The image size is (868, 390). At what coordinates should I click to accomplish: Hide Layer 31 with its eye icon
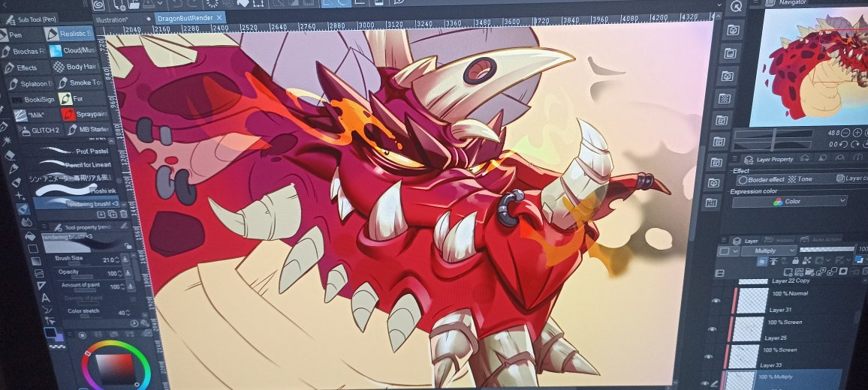tap(716, 301)
